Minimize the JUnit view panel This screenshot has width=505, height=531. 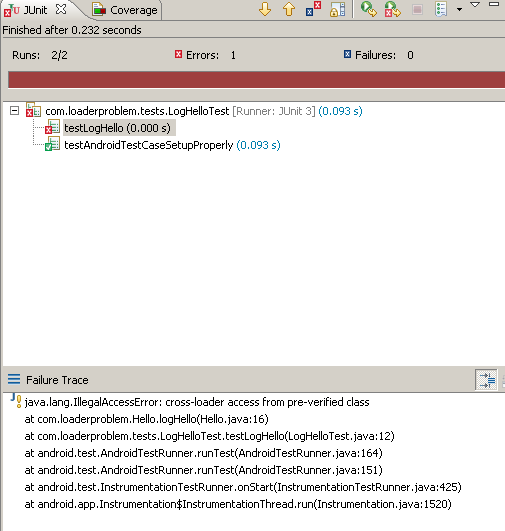(494, 4)
